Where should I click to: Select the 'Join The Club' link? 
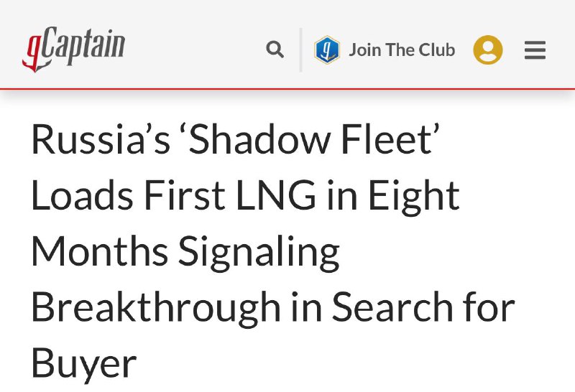pos(402,50)
